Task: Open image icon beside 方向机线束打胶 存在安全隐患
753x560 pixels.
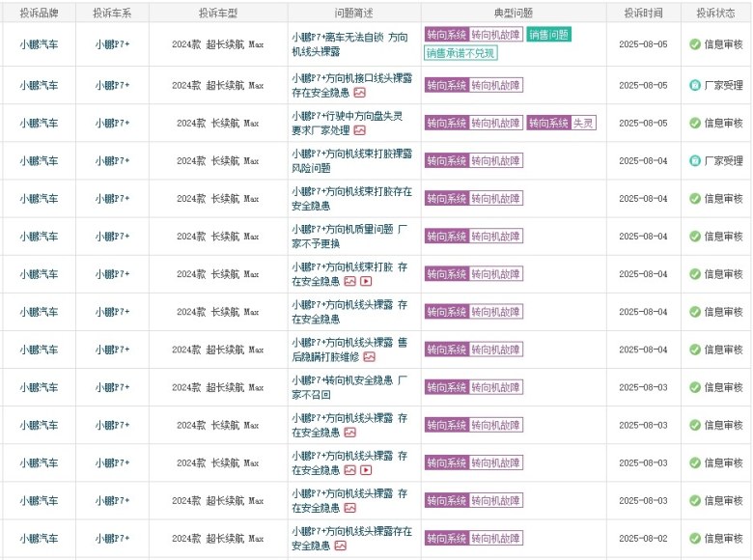Action: [x=350, y=281]
